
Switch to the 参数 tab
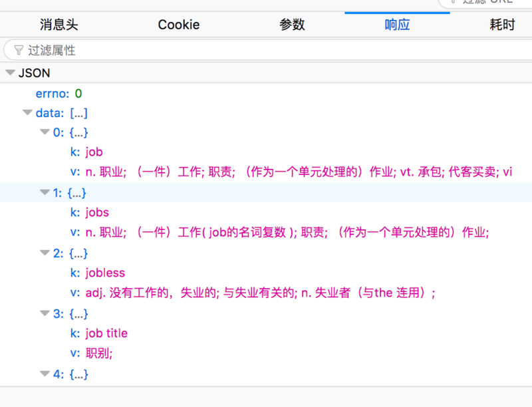coord(292,25)
